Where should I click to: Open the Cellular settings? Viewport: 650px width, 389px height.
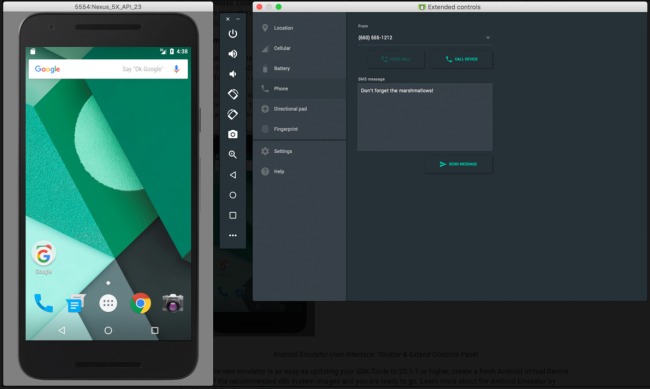tap(299, 48)
